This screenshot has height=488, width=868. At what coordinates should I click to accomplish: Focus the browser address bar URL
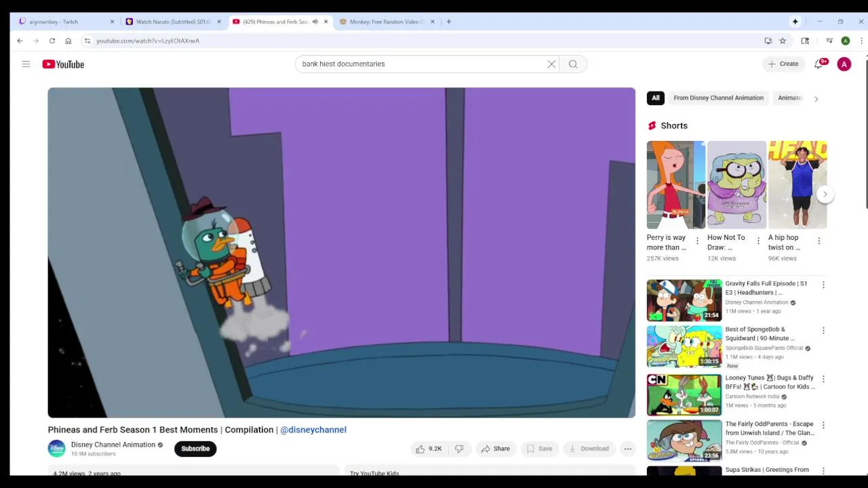(148, 41)
